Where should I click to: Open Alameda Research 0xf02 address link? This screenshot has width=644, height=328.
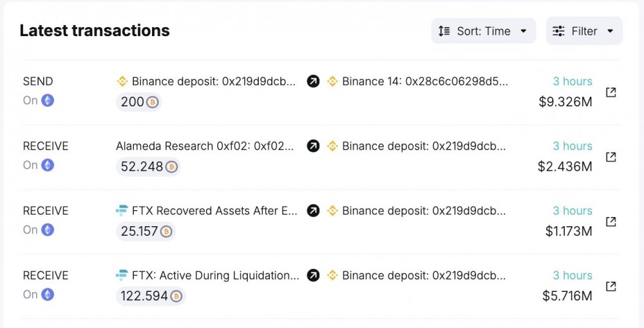pos(205,146)
